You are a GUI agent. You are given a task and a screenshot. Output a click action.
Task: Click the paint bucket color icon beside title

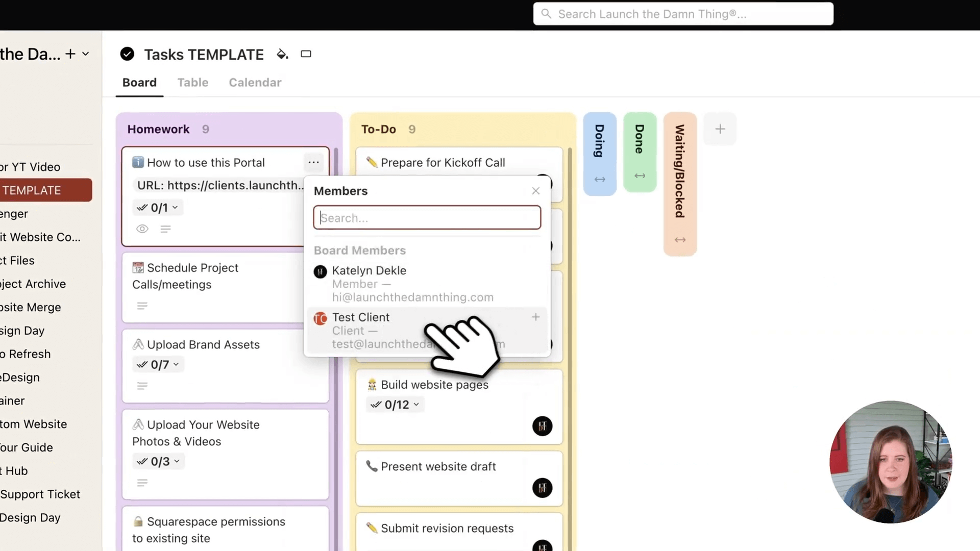282,54
